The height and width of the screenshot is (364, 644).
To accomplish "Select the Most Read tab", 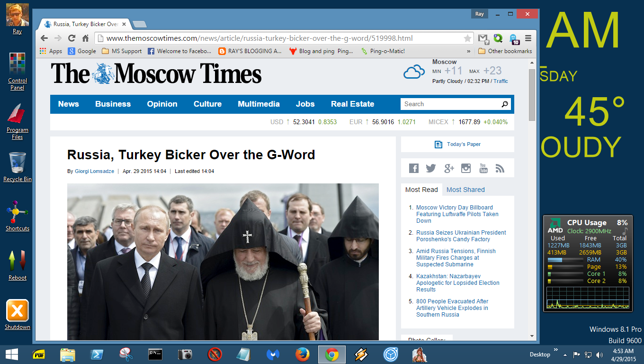I will 421,190.
